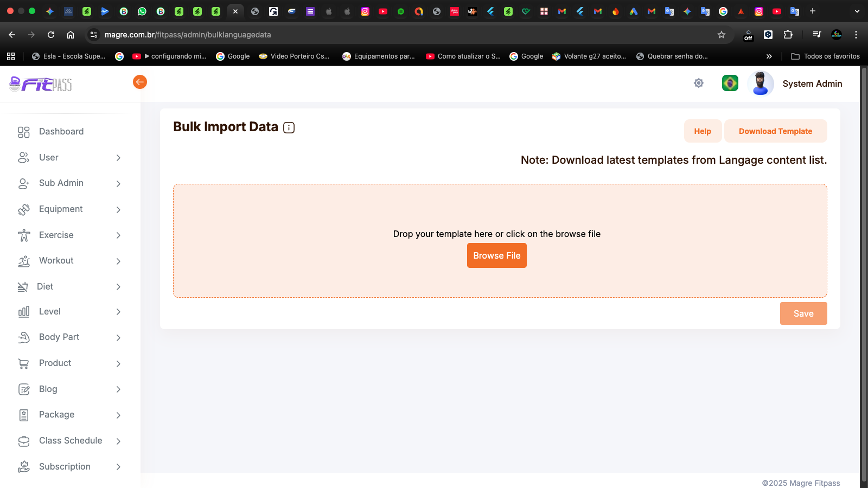Reload the page using the refresh icon
Image resolution: width=868 pixels, height=488 pixels.
[x=51, y=35]
